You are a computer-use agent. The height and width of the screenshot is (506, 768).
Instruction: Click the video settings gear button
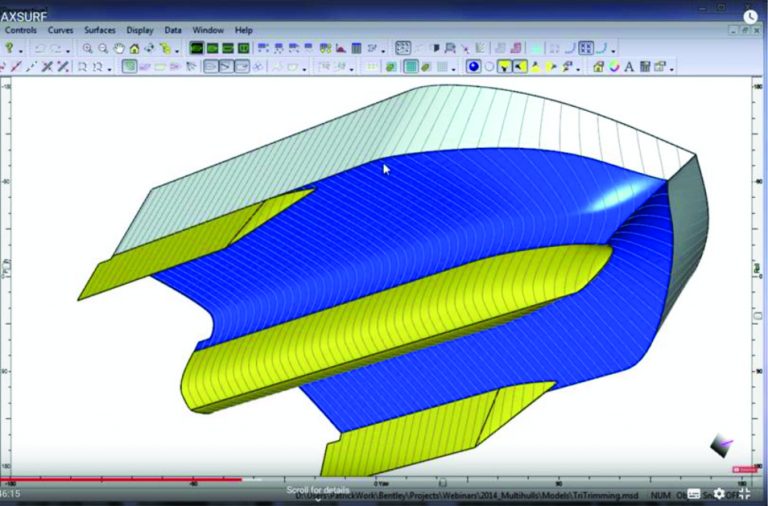click(x=717, y=494)
